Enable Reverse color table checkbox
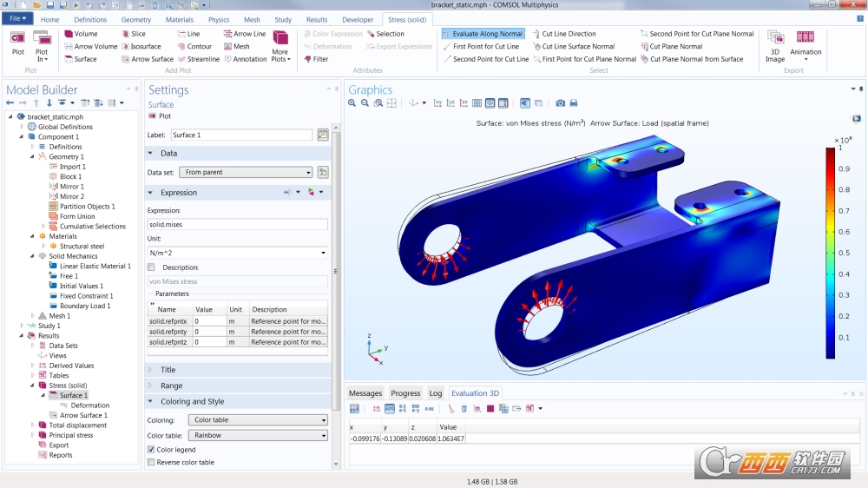The height and width of the screenshot is (488, 868). pyautogui.click(x=151, y=462)
